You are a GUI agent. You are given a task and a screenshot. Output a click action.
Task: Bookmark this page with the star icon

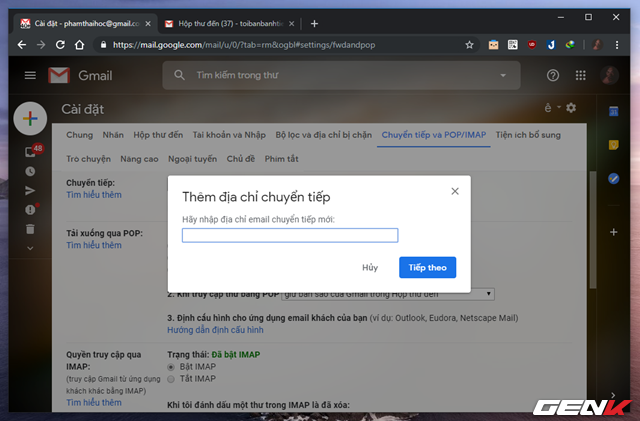[x=469, y=45]
